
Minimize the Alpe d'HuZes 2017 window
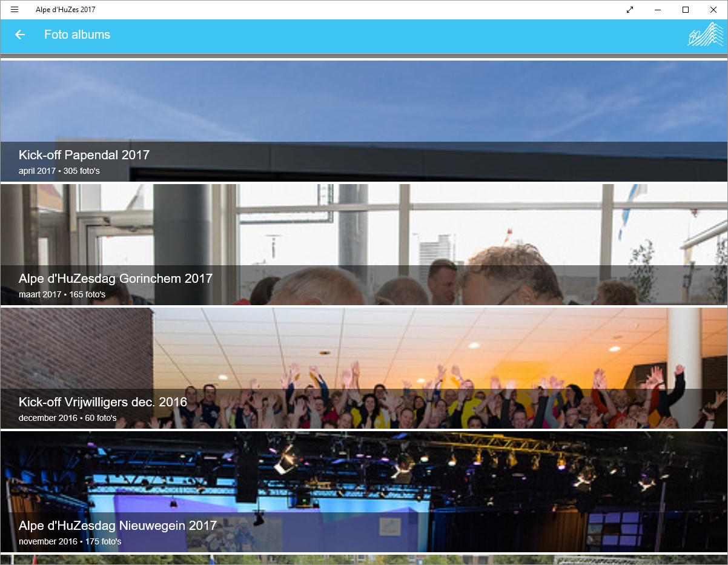coord(658,10)
